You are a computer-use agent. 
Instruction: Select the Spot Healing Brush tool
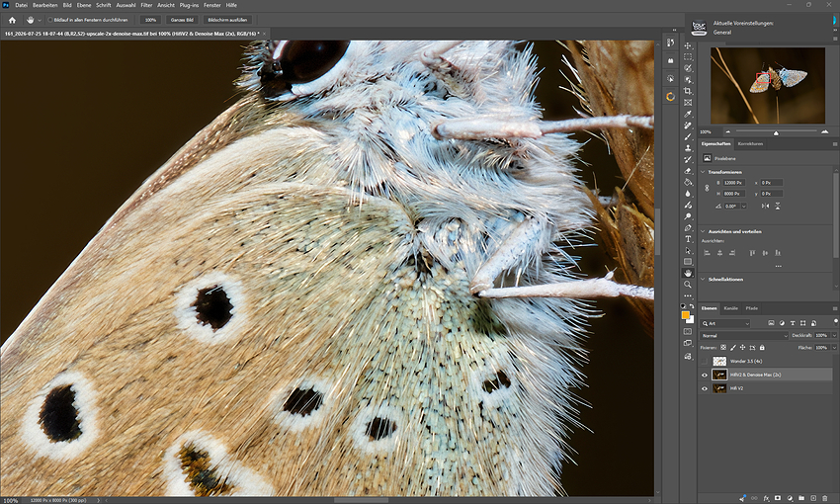pyautogui.click(x=688, y=126)
